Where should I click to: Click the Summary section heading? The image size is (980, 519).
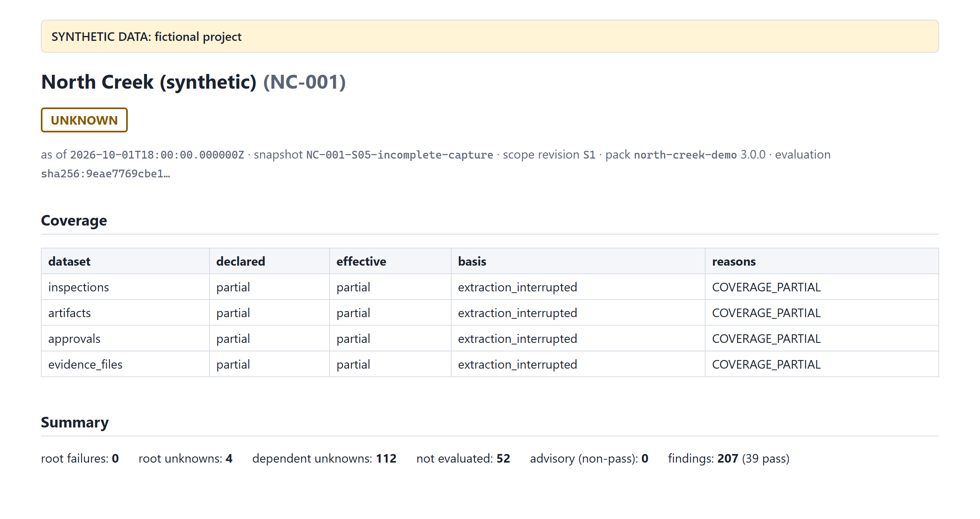click(75, 422)
